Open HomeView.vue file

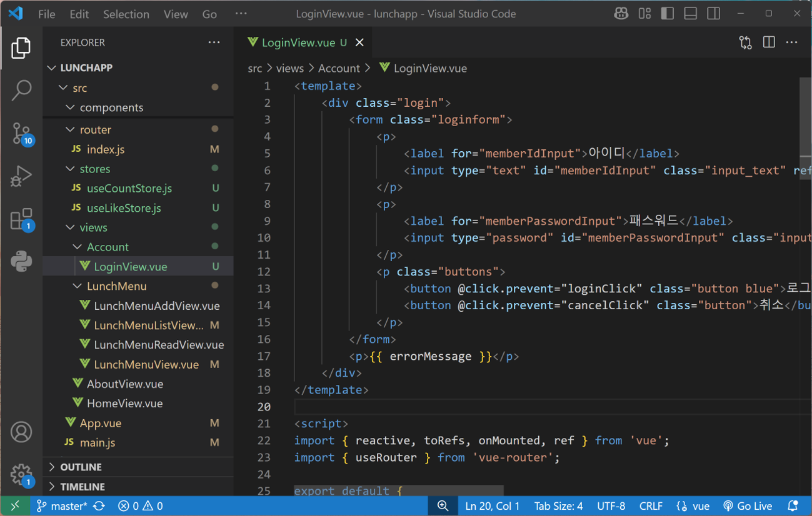pyautogui.click(x=138, y=404)
